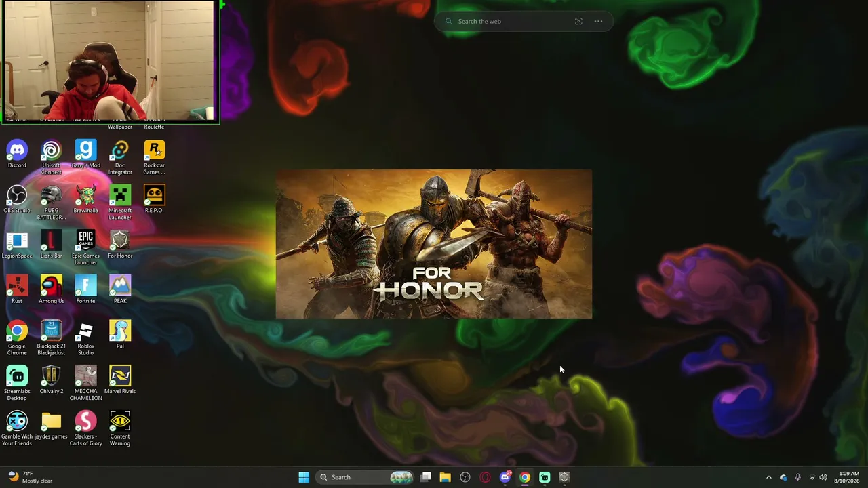Select the Slackers - Carts of Glory icon
868x488 pixels.
pyautogui.click(x=85, y=429)
